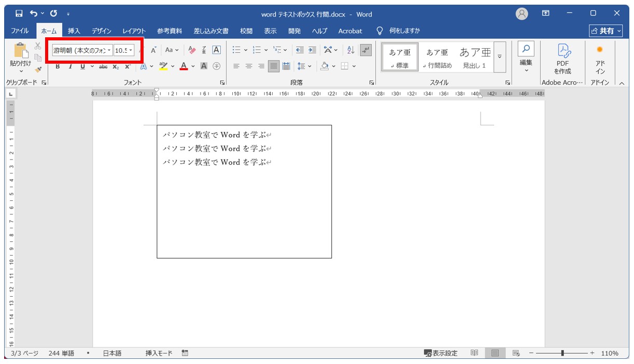The height and width of the screenshot is (364, 634).
Task: Toggle show paragraph marks button
Action: 366,50
